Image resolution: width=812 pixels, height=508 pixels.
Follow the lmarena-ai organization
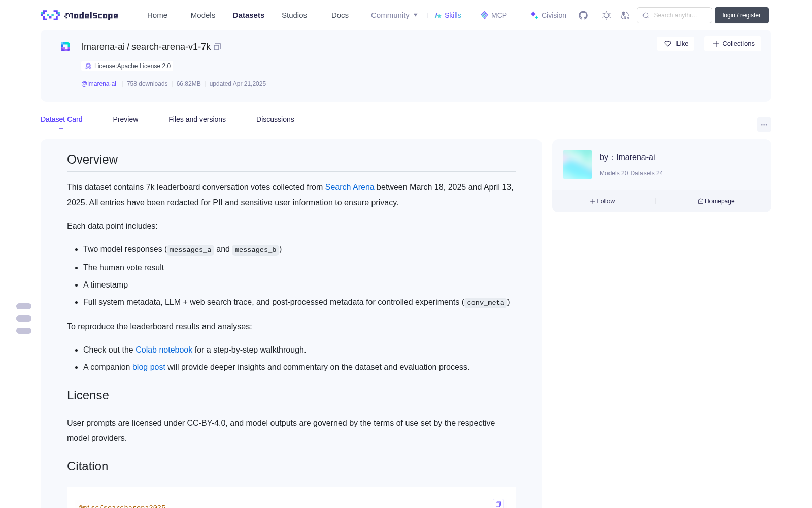[x=602, y=201]
